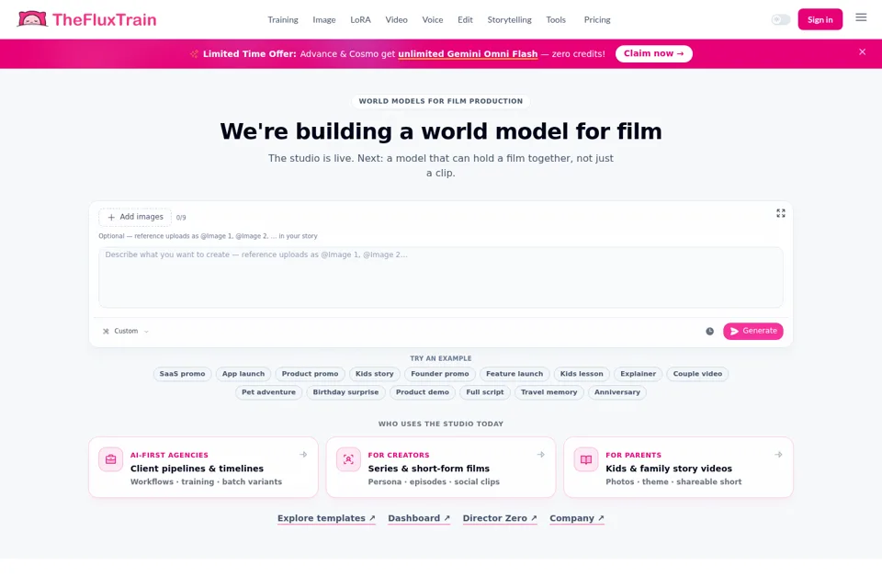Select the Founder promo example

[x=440, y=374]
